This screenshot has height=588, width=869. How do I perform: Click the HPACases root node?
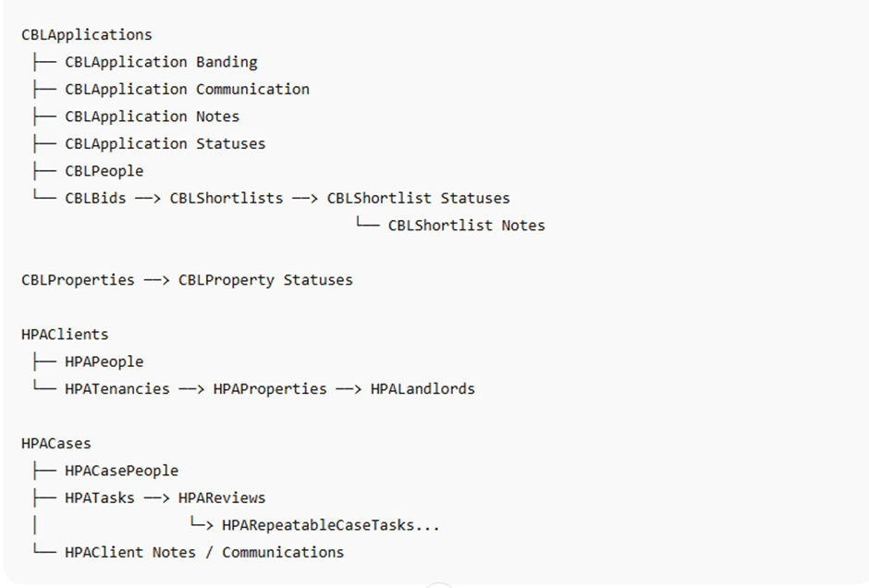[x=56, y=444]
